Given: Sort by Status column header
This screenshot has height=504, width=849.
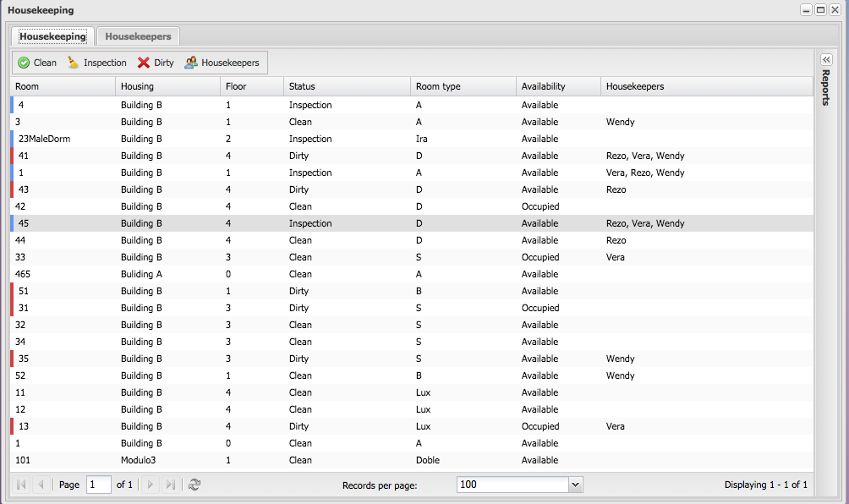Looking at the screenshot, I should tap(347, 86).
